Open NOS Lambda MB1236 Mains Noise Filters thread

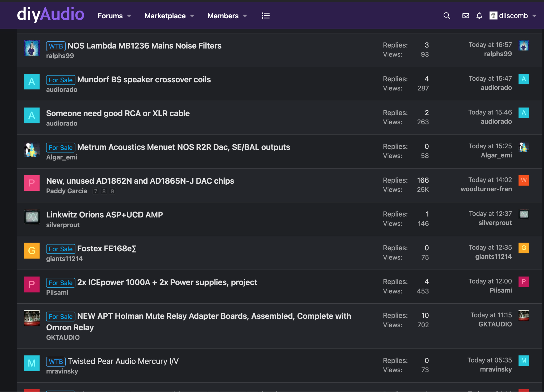tap(144, 46)
